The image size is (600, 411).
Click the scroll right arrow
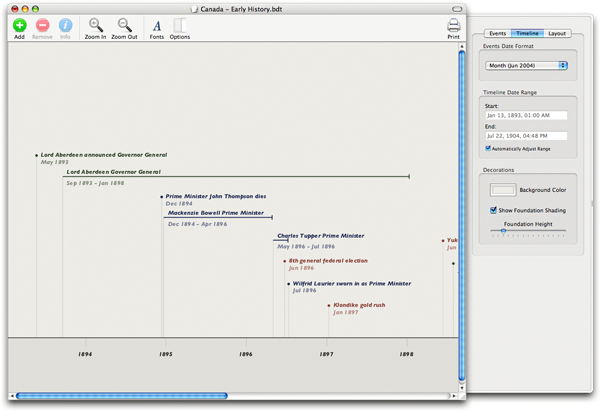(454, 396)
